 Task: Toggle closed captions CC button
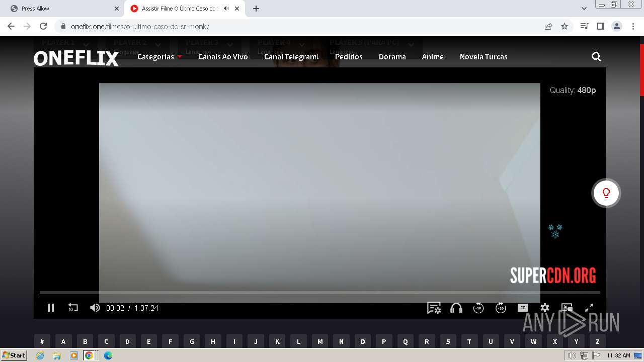[x=523, y=308]
